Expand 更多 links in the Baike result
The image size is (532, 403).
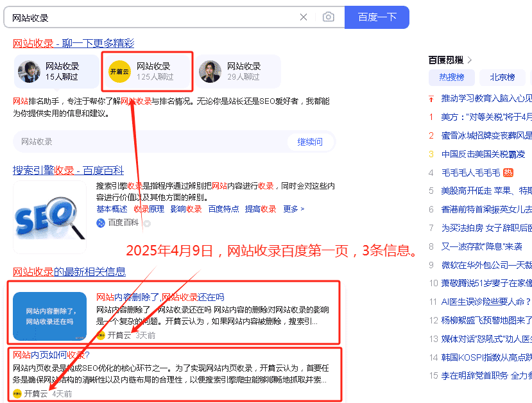(x=293, y=209)
